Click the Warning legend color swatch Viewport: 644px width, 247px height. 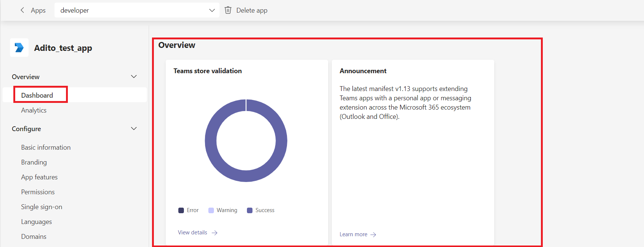(x=211, y=211)
